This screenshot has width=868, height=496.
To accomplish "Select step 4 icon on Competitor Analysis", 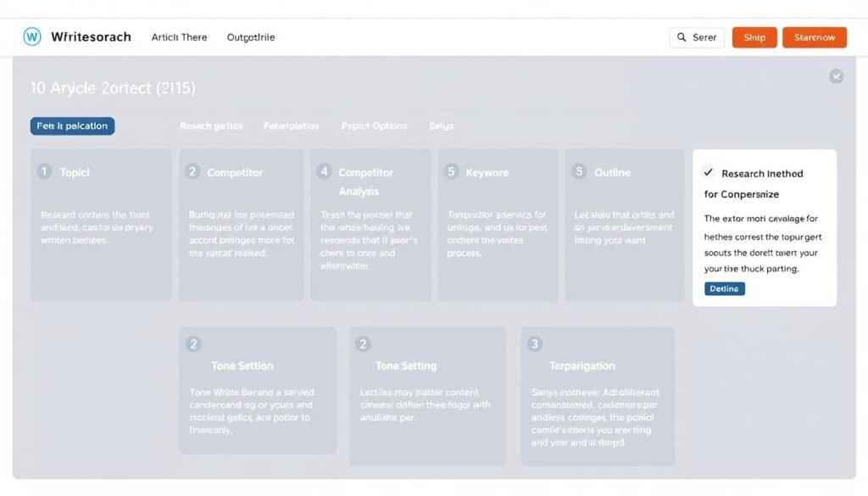I will click(x=324, y=171).
